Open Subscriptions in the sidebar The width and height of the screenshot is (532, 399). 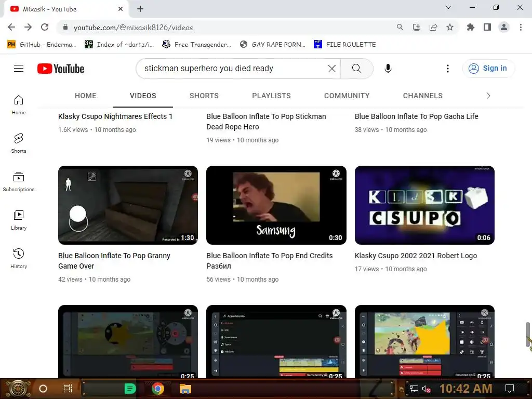(19, 182)
